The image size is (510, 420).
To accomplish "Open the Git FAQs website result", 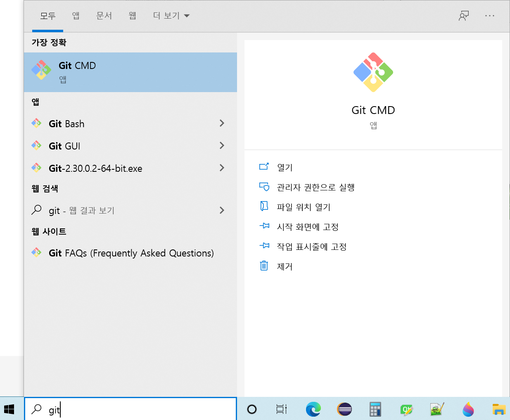I will 131,253.
